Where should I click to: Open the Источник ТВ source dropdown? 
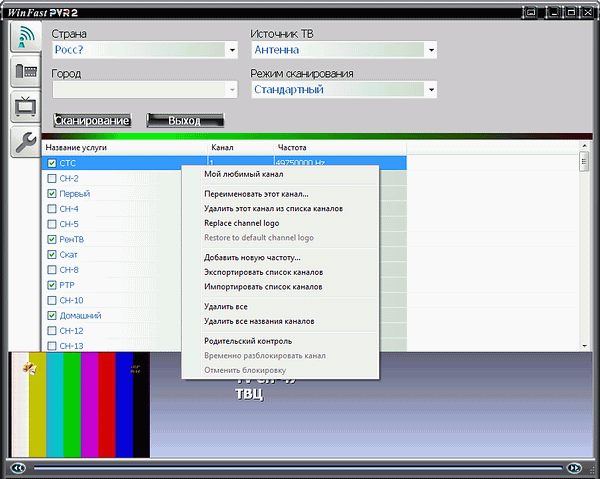pos(431,49)
